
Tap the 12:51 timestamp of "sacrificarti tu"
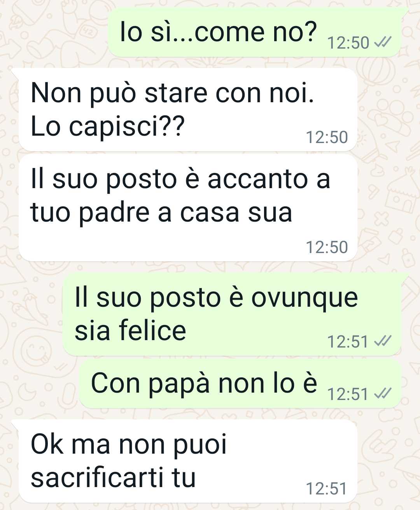[x=326, y=489]
